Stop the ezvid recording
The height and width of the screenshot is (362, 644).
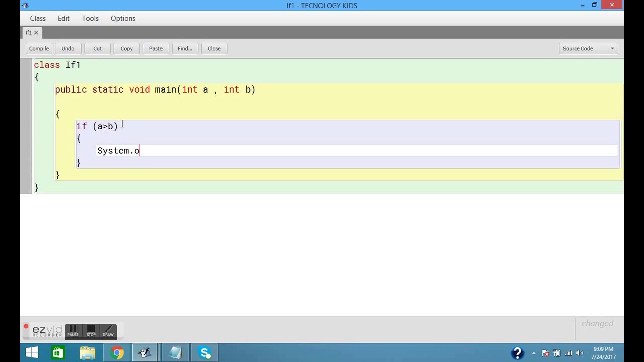coord(91,331)
